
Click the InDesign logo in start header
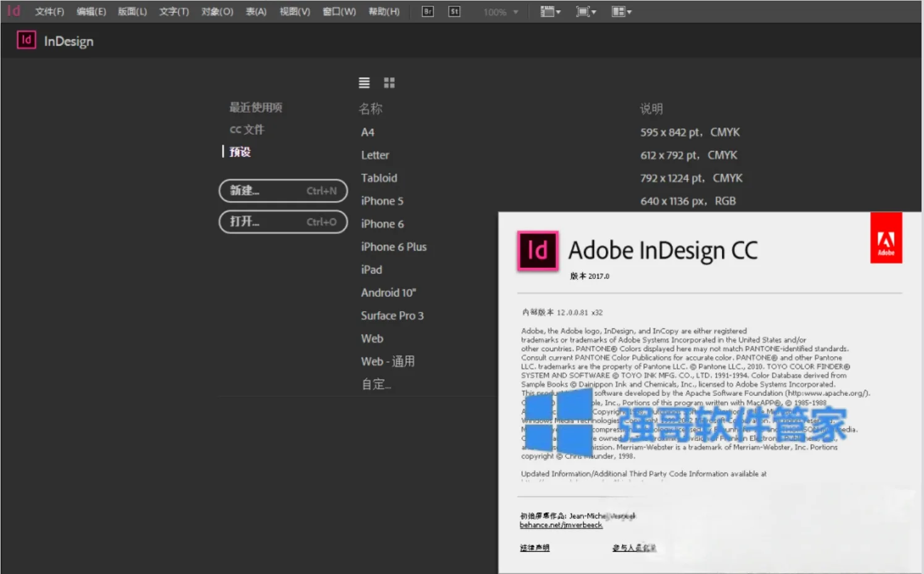[x=26, y=40]
